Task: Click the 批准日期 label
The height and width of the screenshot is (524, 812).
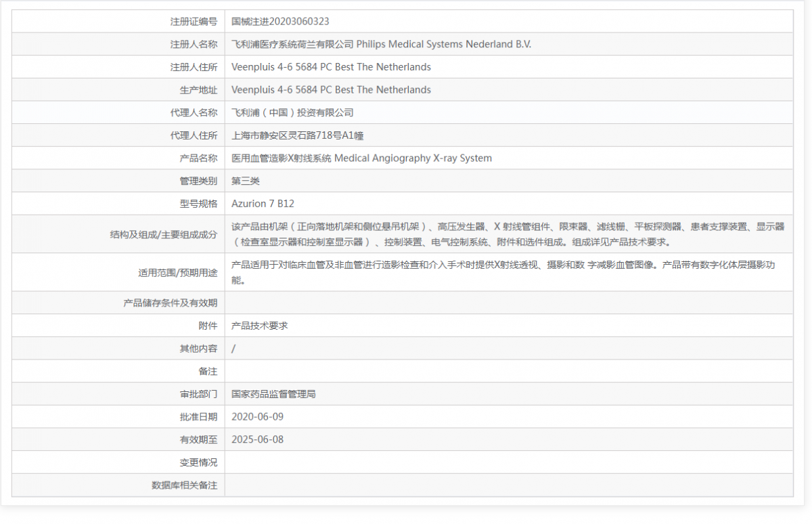Action: pyautogui.click(x=198, y=417)
